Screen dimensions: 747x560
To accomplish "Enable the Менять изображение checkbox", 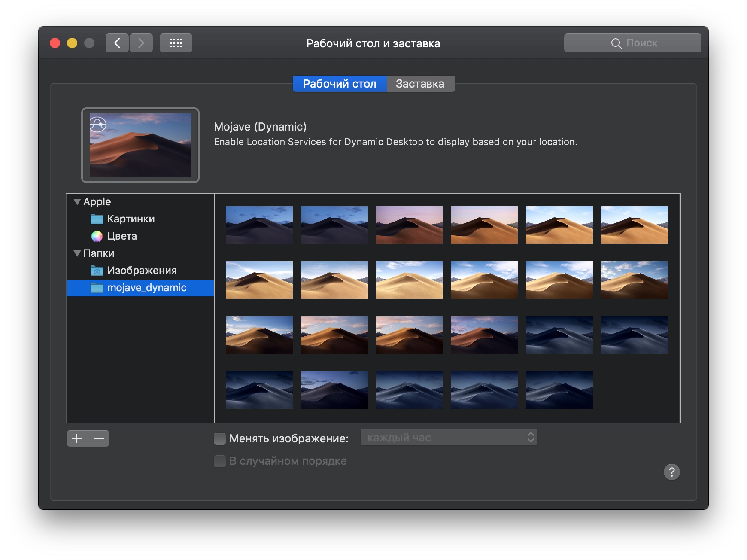I will pos(220,438).
